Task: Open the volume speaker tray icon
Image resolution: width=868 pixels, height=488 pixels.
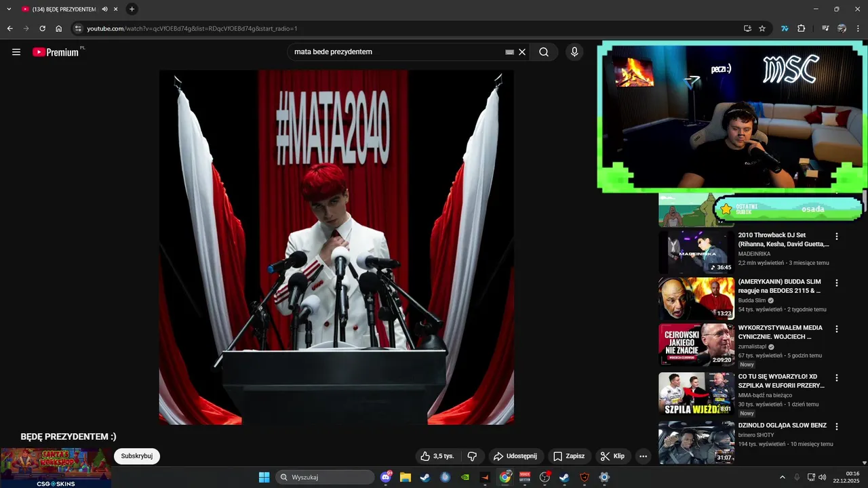Action: pyautogui.click(x=823, y=477)
